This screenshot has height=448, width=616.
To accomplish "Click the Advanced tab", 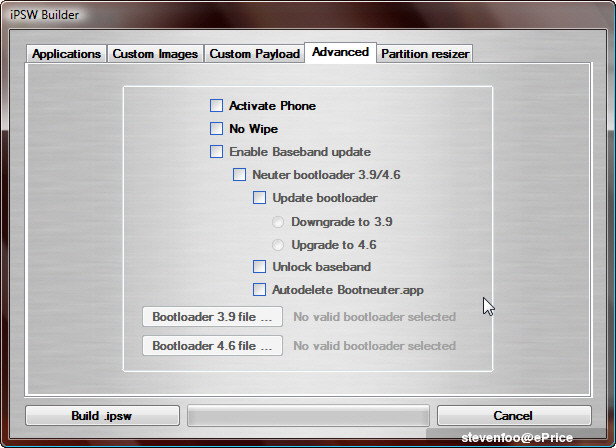I will point(341,52).
